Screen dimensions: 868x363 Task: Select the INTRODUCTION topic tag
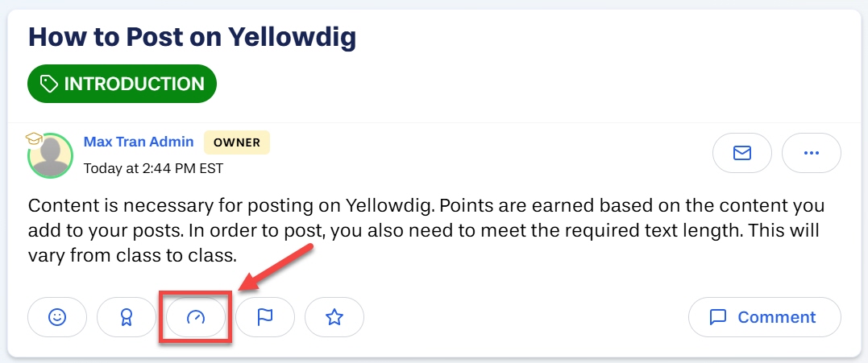tap(122, 84)
